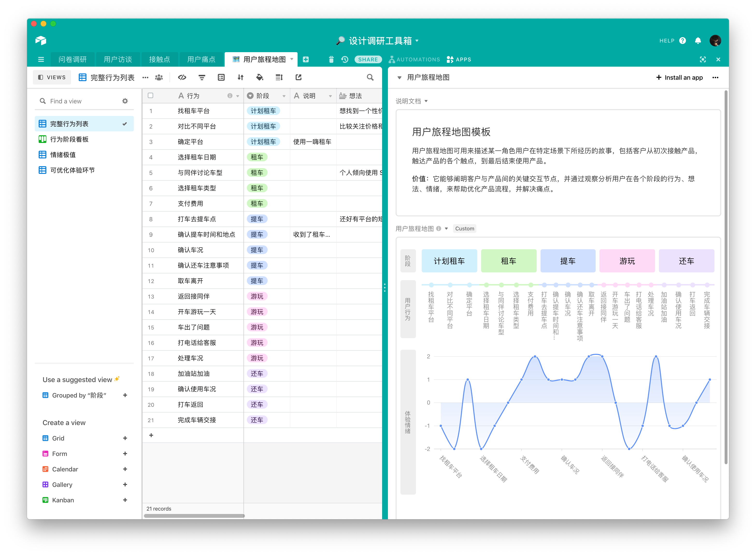Screen dimensions: 756x555
Task: Expand the 说明文档 app dropdown arrow
Action: pyautogui.click(x=426, y=101)
